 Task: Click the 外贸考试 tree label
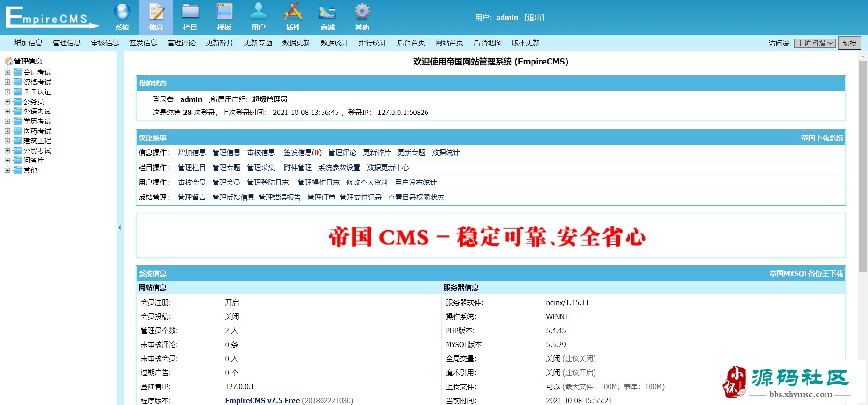pyautogui.click(x=37, y=151)
